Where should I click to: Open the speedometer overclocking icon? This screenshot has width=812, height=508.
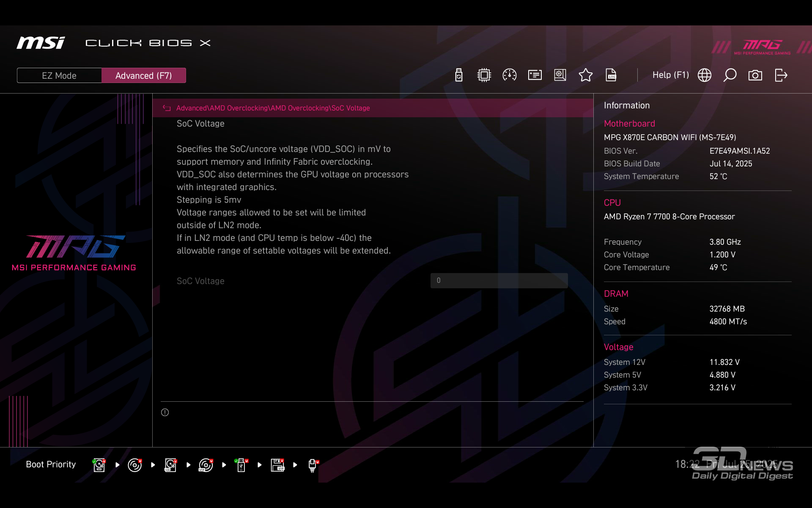(510, 75)
